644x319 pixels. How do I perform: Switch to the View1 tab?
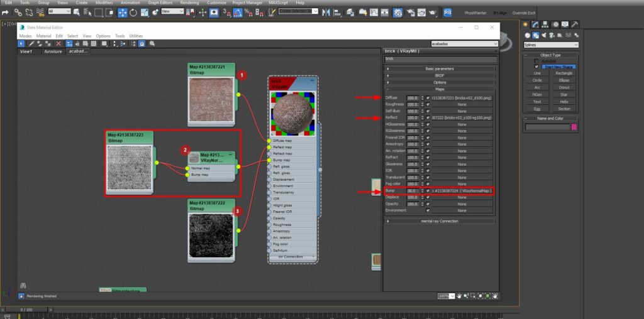[x=26, y=51]
